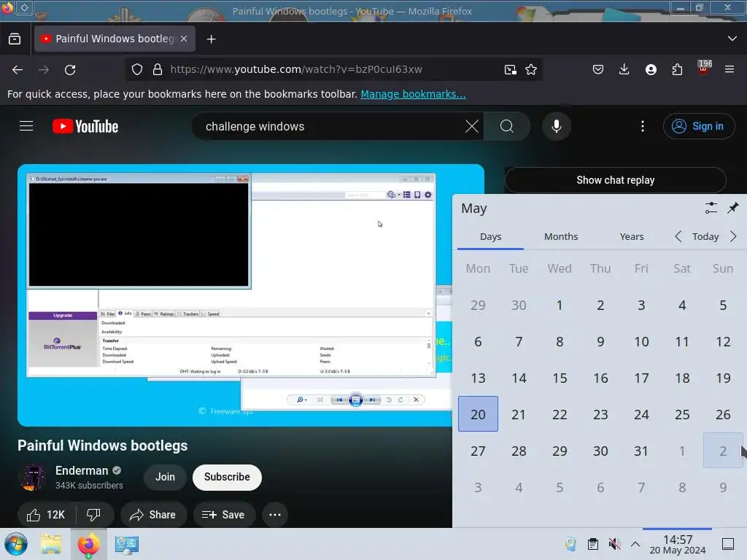Viewport: 747px width, 560px height.
Task: Jump calendar to Today
Action: [705, 237]
